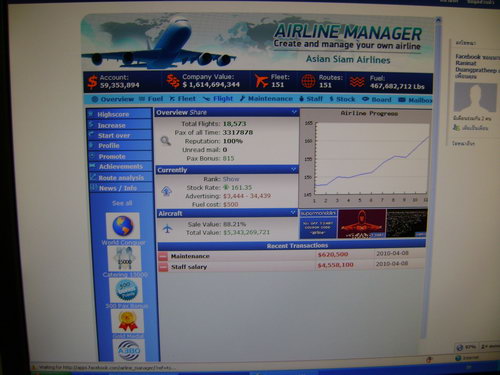This screenshot has width=500, height=375.
Task: Select the 500 Pax Bonus badge
Action: [126, 290]
